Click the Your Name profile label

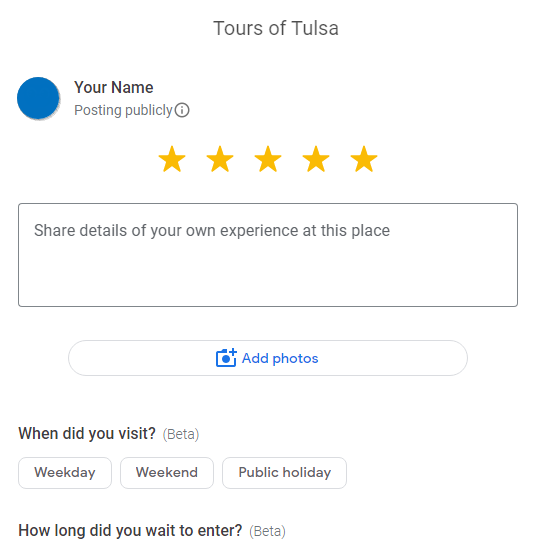(114, 87)
